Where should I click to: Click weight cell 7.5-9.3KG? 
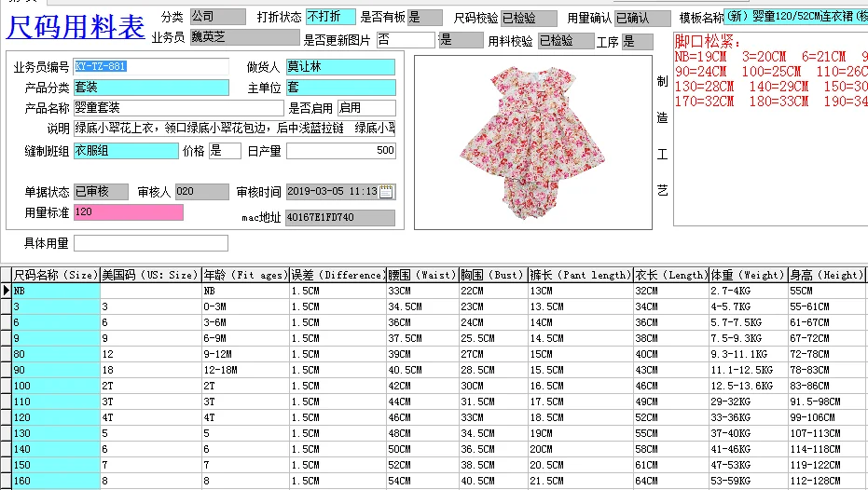click(x=749, y=338)
